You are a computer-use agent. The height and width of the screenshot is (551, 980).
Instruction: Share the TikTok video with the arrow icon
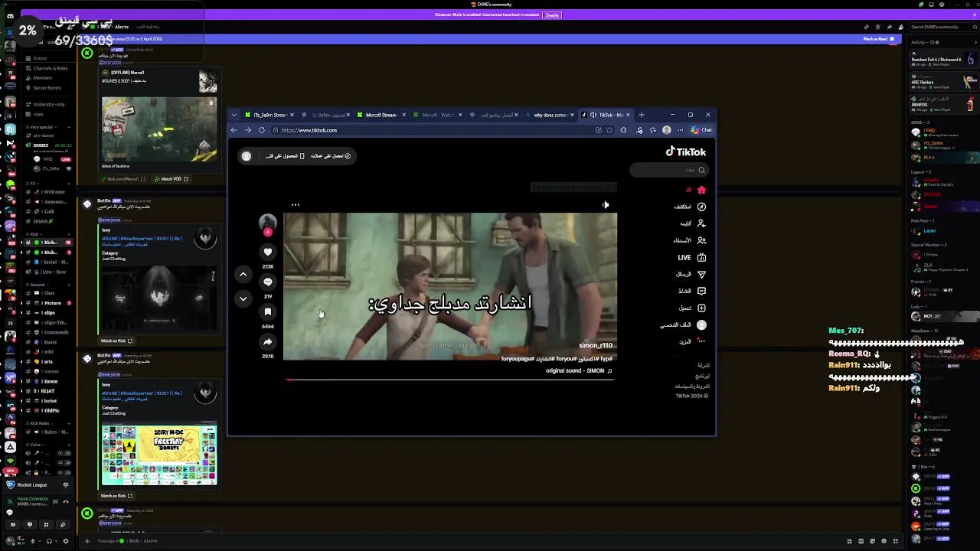(x=268, y=341)
